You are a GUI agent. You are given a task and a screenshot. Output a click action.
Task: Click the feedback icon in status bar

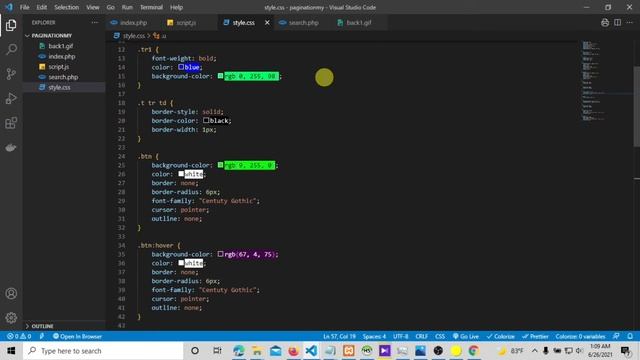tap(616, 336)
